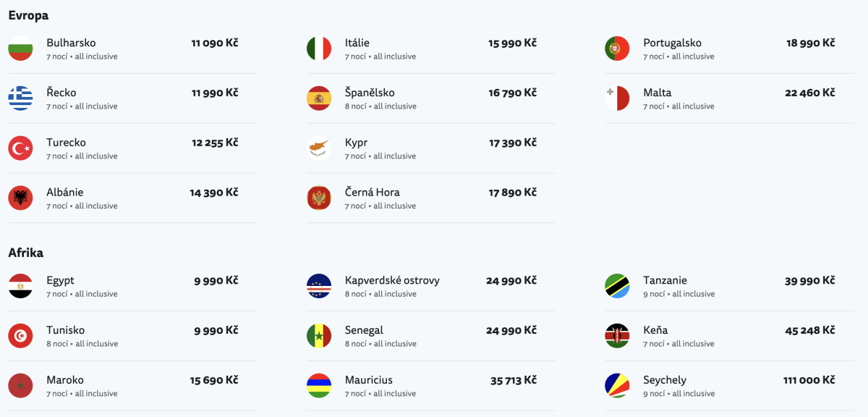Viewport: 868px width, 417px height.
Task: Click the Maroko price 15 690 Kč
Action: [214, 381]
